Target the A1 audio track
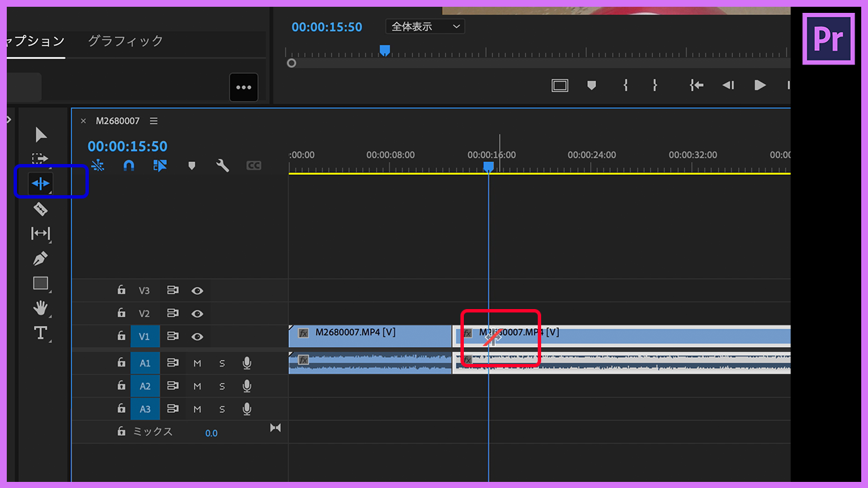Viewport: 868px width, 488px height. click(145, 363)
